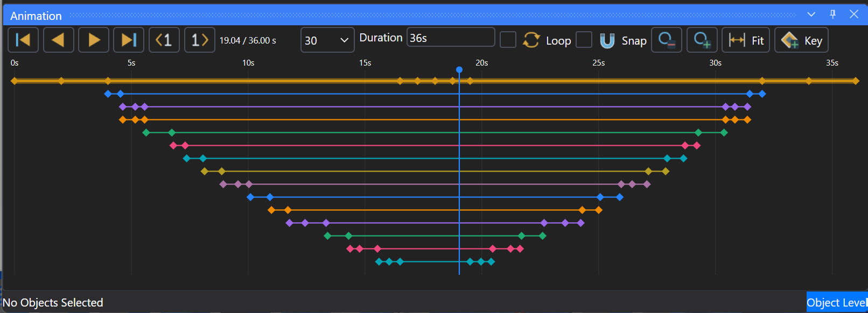Click the 30s mark on the time ruler
The height and width of the screenshot is (313, 868).
716,63
